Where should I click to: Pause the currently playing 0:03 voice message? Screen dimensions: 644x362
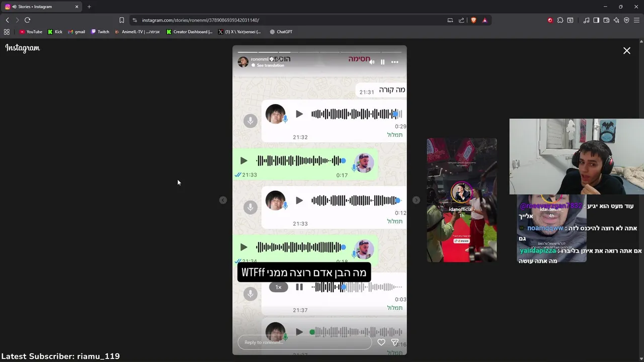click(299, 287)
